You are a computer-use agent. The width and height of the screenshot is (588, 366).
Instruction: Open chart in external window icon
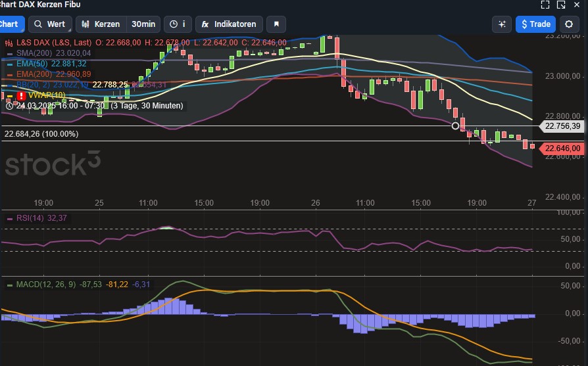[561, 5]
